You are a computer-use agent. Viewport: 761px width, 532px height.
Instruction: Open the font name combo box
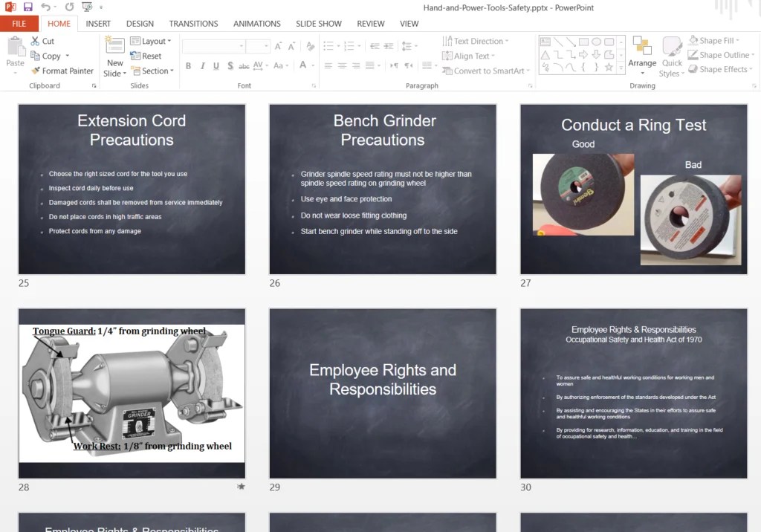(x=213, y=46)
